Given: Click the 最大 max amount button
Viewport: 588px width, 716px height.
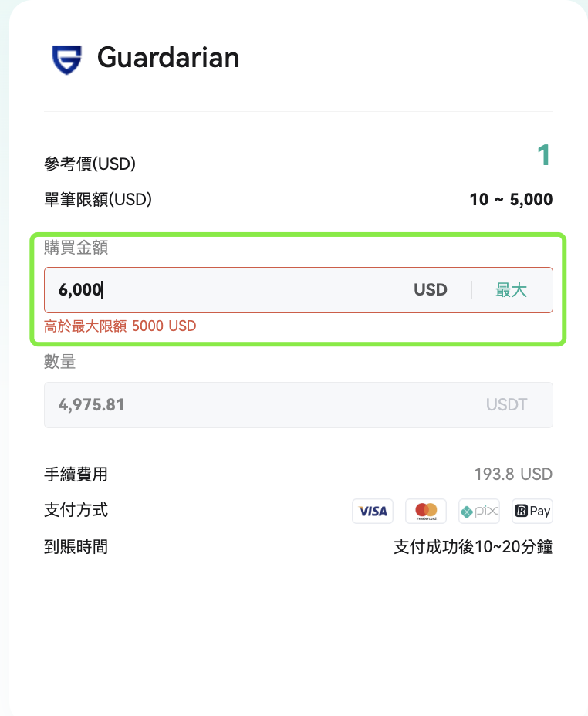Looking at the screenshot, I should (512, 290).
